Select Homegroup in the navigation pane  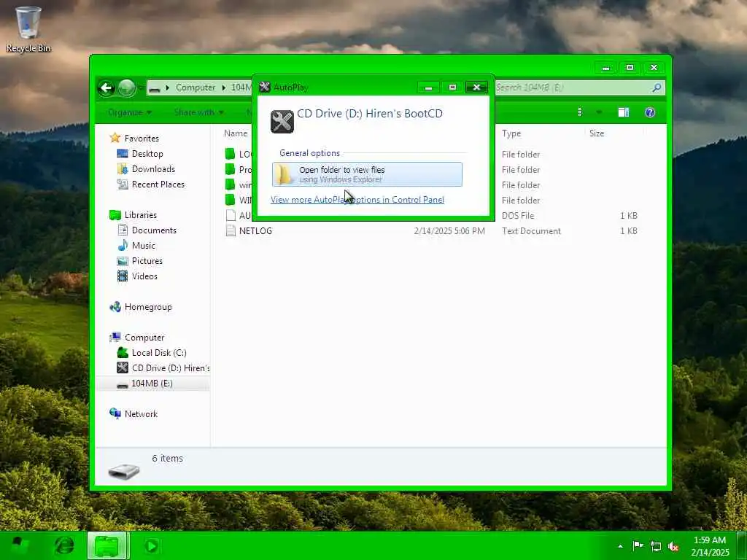click(x=148, y=307)
